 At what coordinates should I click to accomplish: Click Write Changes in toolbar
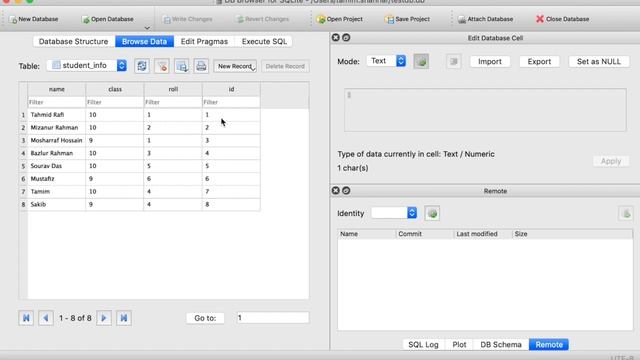(x=187, y=19)
